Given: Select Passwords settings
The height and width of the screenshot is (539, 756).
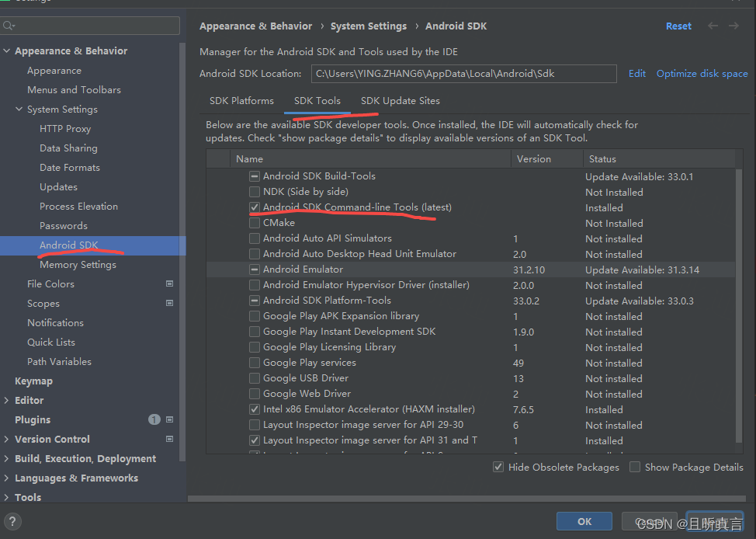Looking at the screenshot, I should point(64,226).
